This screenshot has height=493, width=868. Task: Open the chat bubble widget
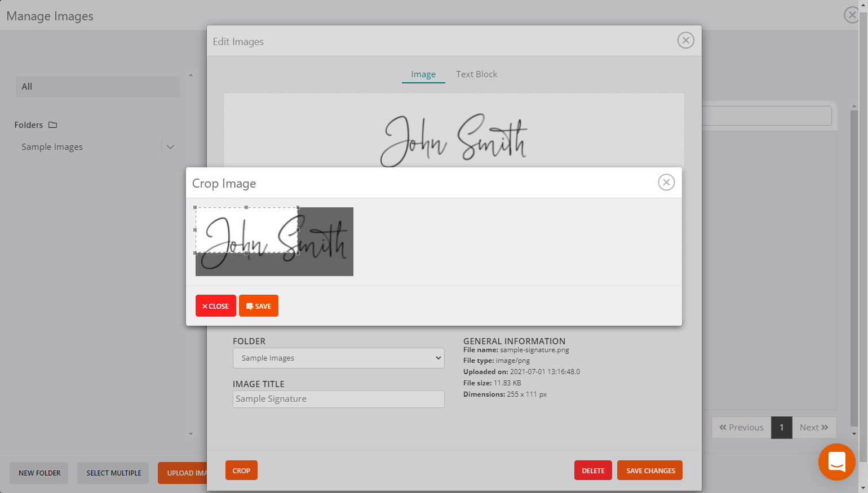pyautogui.click(x=837, y=462)
